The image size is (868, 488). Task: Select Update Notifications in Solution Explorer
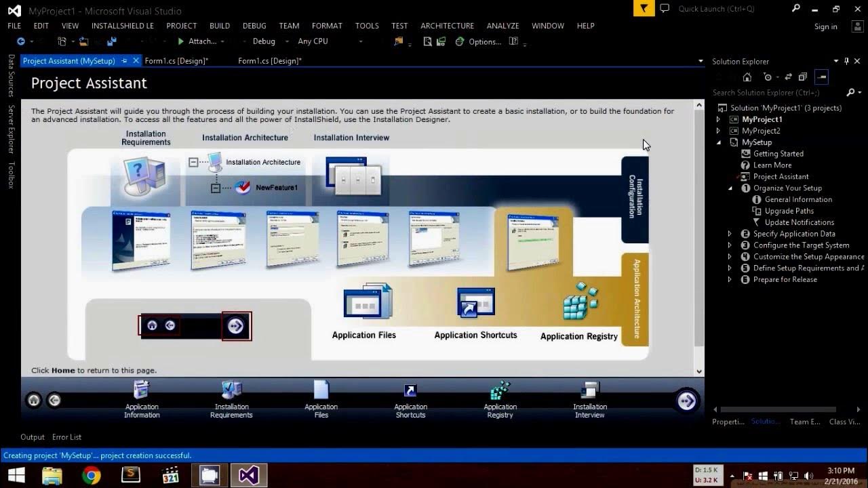tap(799, 222)
